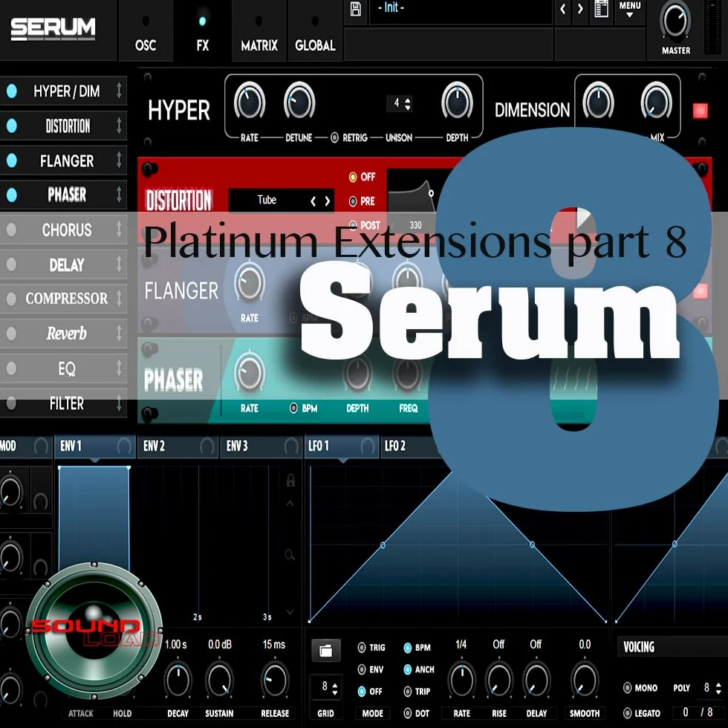Toggle the FLANGER effect enable
The height and width of the screenshot is (728, 728).
12,160
